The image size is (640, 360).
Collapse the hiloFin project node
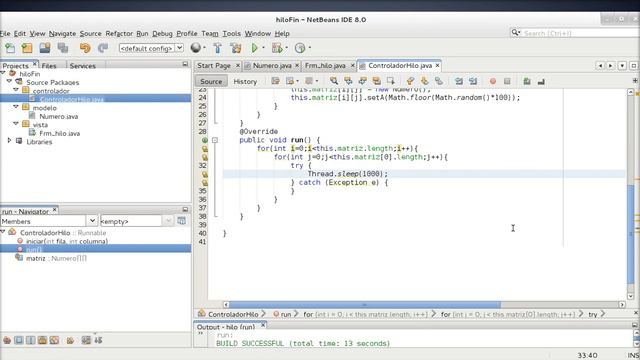point(3,73)
